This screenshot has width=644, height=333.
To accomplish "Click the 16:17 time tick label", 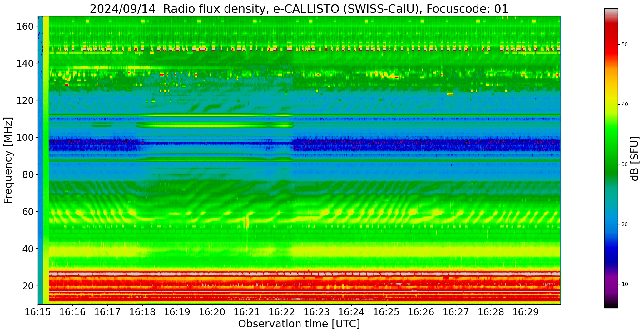I will [x=107, y=312].
